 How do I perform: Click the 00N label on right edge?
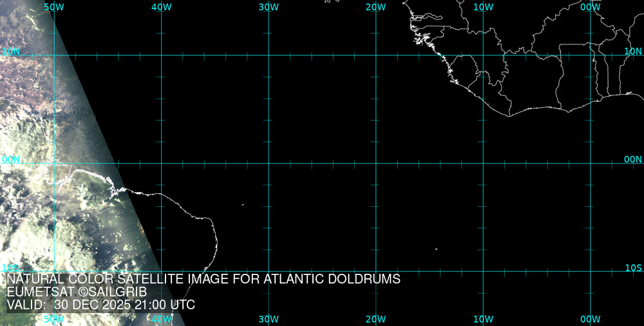coord(633,159)
